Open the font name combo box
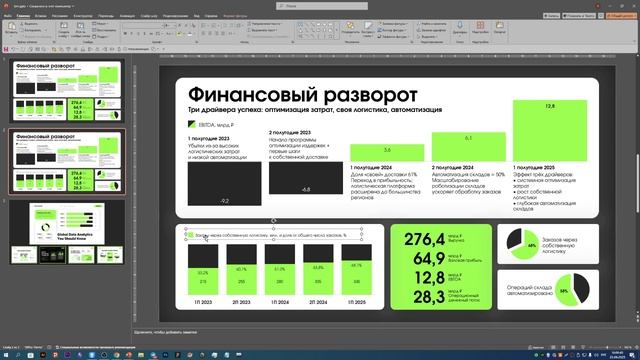This screenshot has width=640, height=360. 142,25
